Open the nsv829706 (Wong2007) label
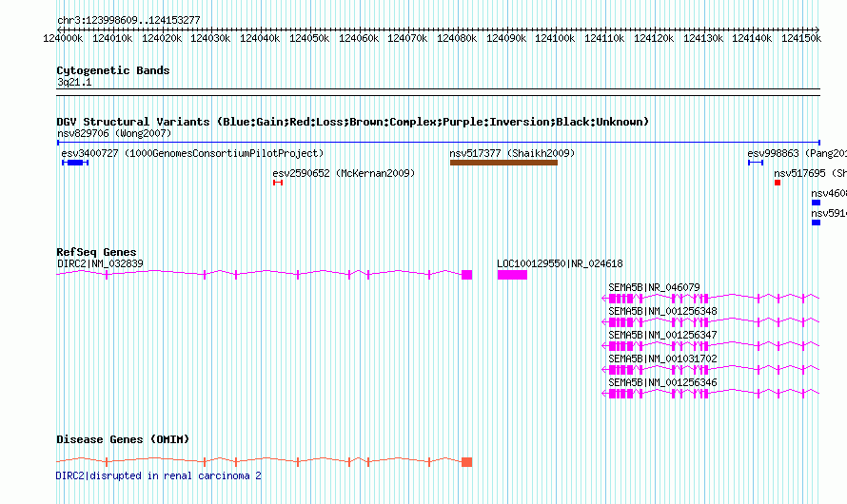The width and height of the screenshot is (847, 504). (x=114, y=133)
